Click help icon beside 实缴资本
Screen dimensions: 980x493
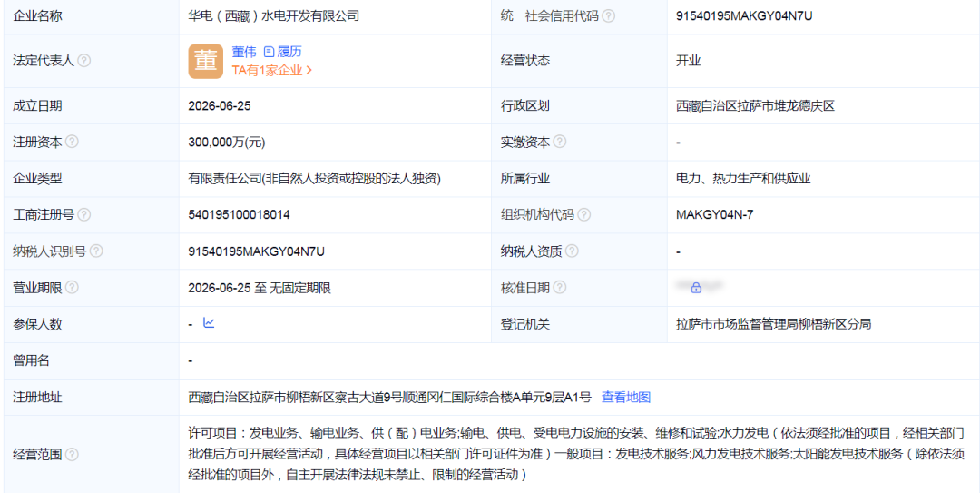click(x=559, y=142)
